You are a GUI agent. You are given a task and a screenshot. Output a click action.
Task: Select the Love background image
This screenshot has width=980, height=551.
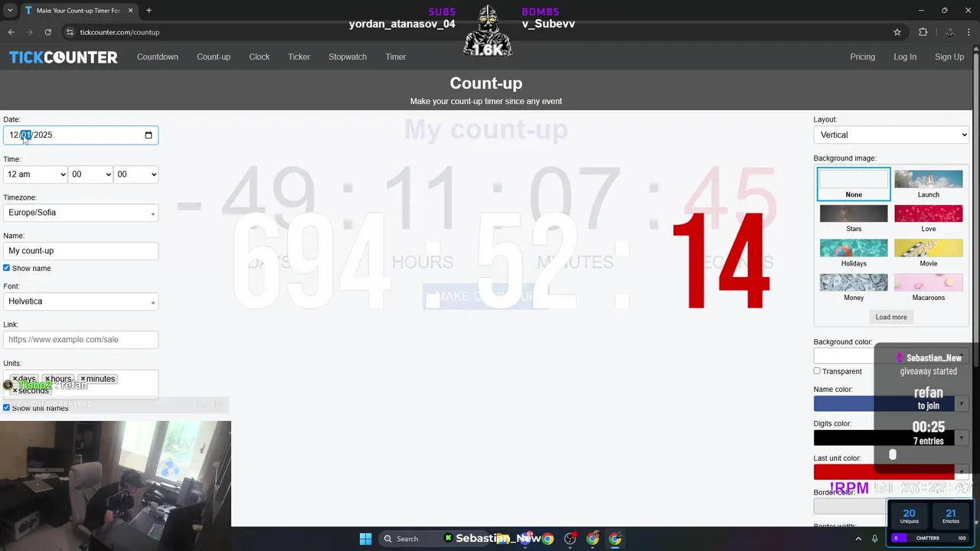coord(929,218)
